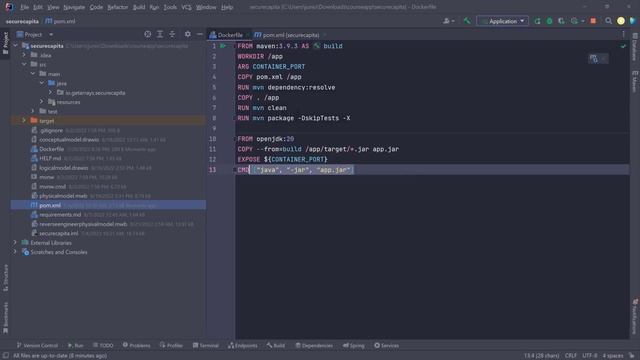640x360 pixels.
Task: Collapse the main folder
Action: 33,74
